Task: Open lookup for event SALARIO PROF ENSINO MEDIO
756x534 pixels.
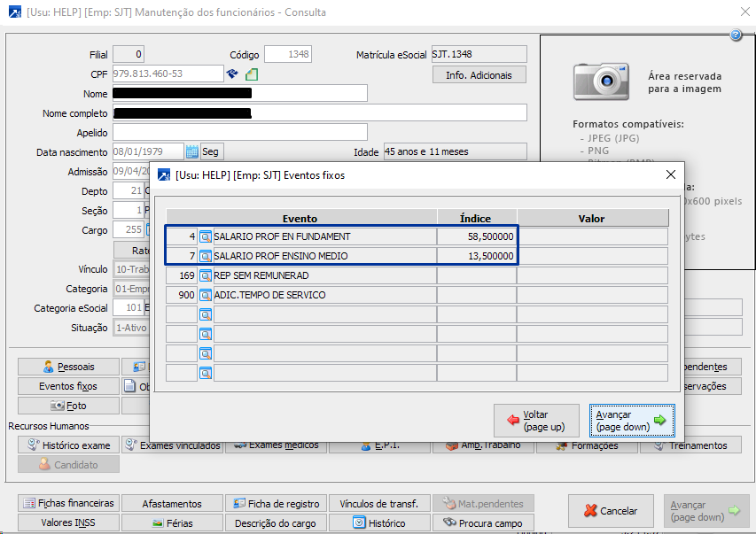Action: coord(206,256)
